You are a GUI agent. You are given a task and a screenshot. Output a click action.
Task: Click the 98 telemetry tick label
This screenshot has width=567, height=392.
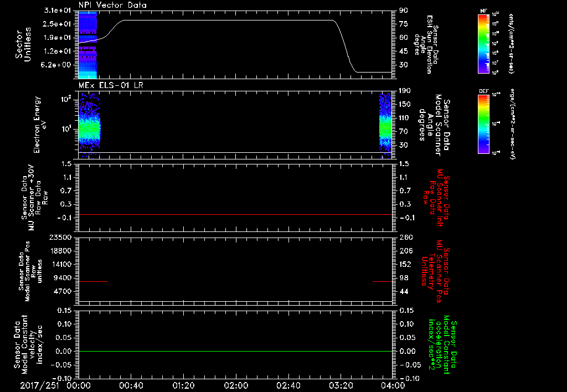point(404,278)
